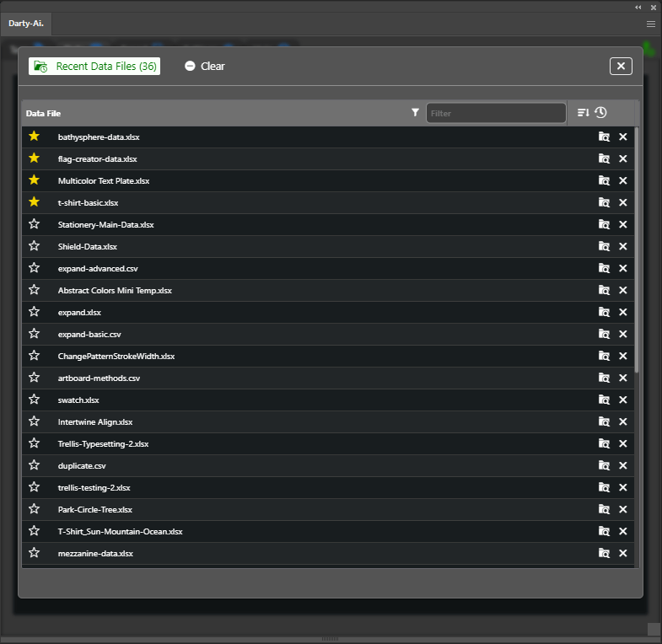Remove flag-creator-data.xlsx from recent list
This screenshot has height=644, width=662.
[x=623, y=158]
